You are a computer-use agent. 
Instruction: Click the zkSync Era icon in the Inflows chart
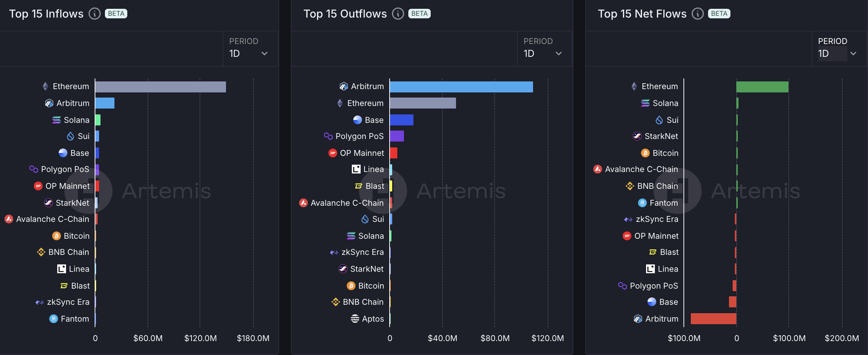point(40,302)
